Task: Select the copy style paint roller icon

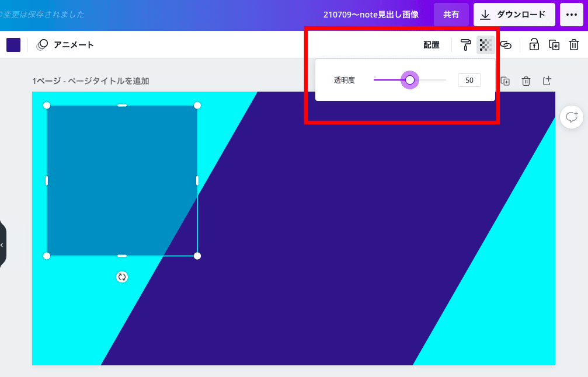Action: pyautogui.click(x=466, y=45)
